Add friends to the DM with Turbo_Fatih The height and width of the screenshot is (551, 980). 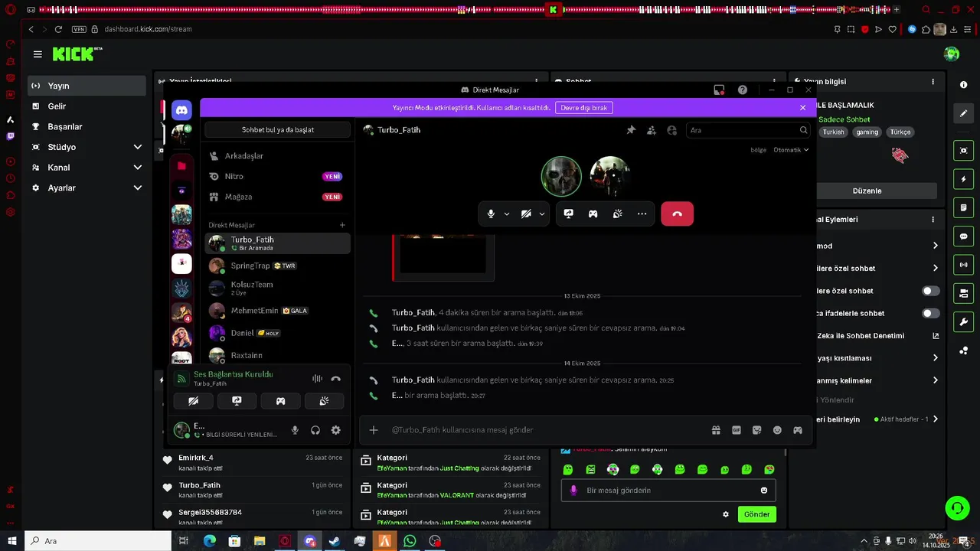[652, 130]
